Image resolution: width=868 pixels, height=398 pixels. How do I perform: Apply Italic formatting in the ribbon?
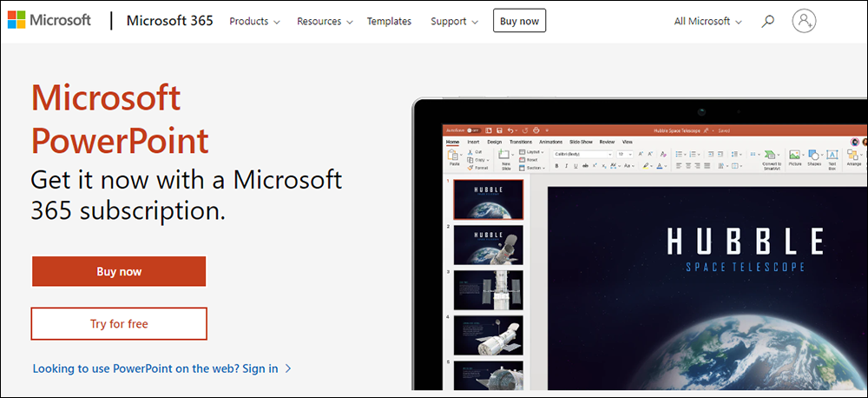coord(566,166)
